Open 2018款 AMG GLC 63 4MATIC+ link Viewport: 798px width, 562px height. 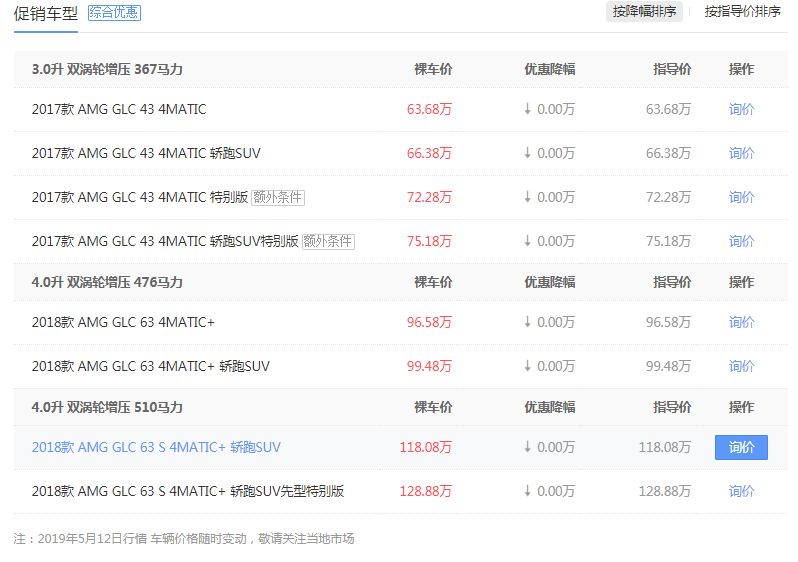123,322
